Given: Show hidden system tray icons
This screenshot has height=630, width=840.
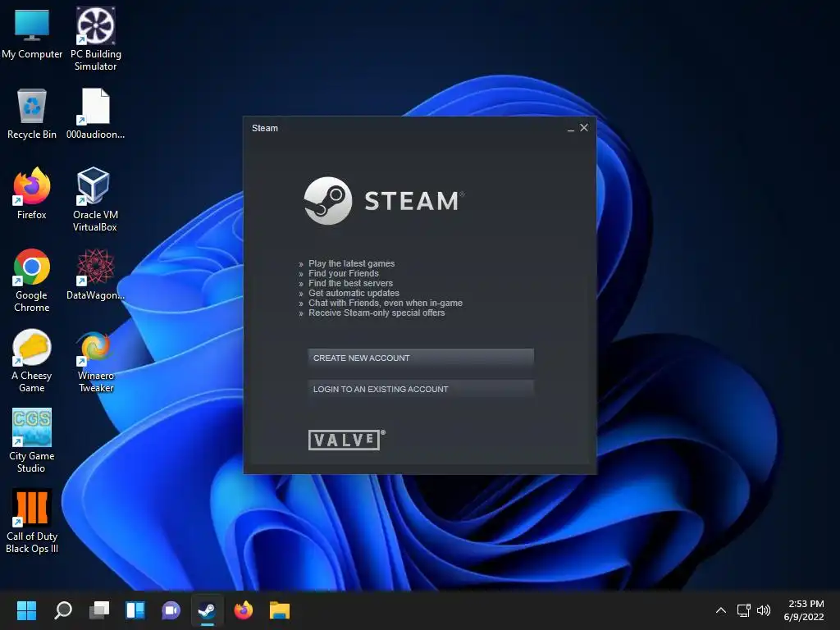Looking at the screenshot, I should click(721, 610).
